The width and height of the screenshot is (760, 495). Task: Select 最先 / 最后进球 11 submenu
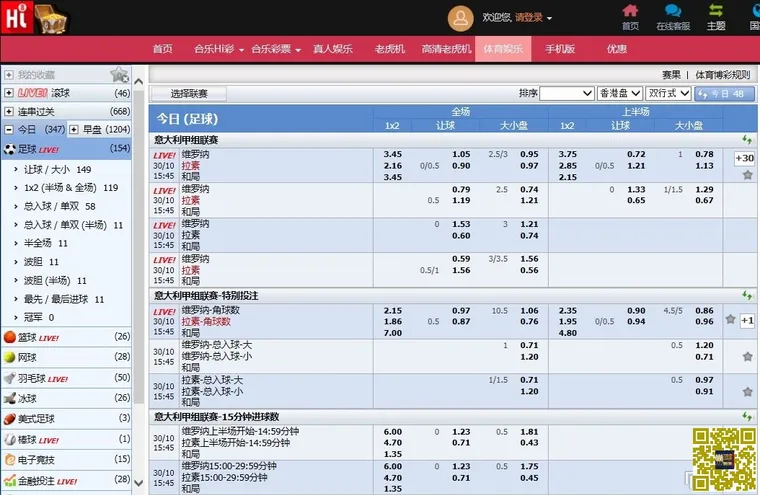tap(64, 299)
